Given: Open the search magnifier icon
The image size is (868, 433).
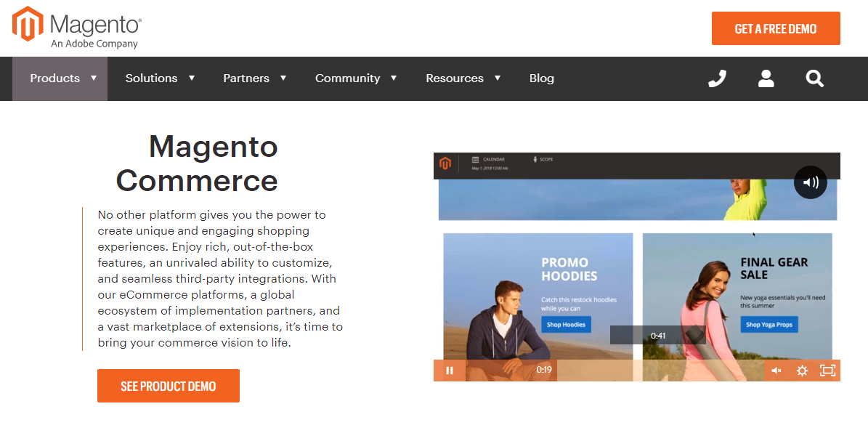Looking at the screenshot, I should pyautogui.click(x=815, y=78).
